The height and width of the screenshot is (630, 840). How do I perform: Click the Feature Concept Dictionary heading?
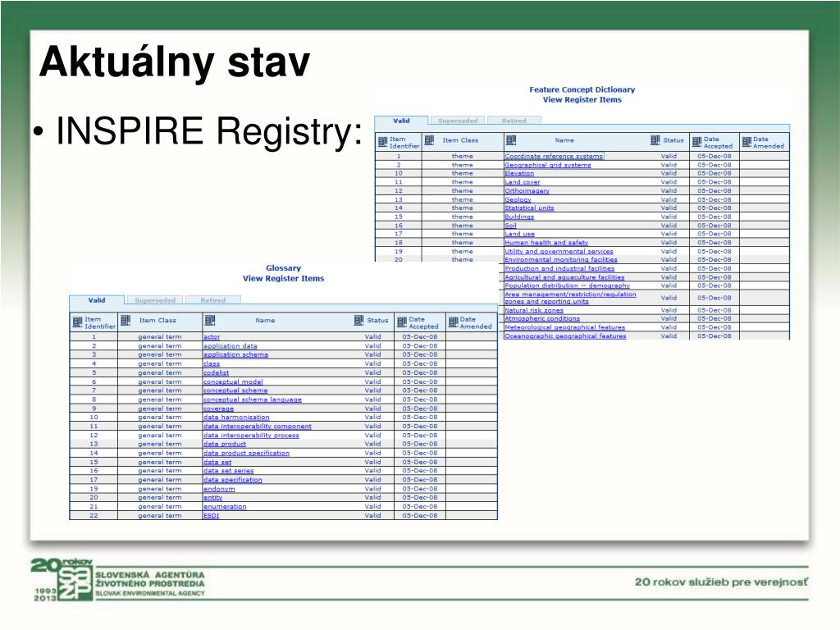[x=582, y=89]
